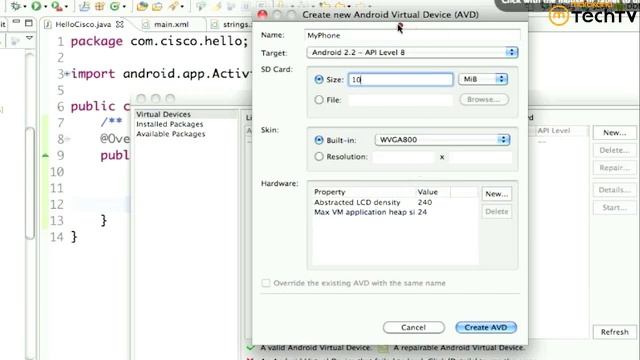640x360 pixels.
Task: Click the second Resolution height field
Action: coord(480,157)
